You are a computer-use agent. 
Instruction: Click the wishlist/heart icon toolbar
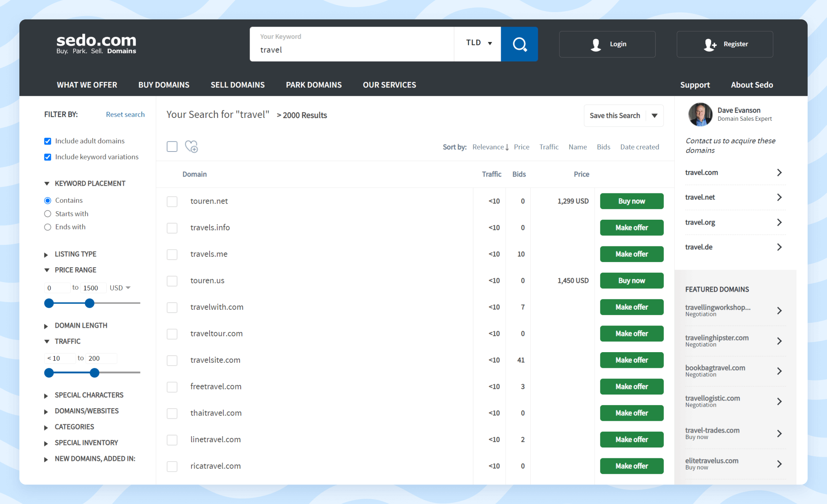tap(191, 146)
